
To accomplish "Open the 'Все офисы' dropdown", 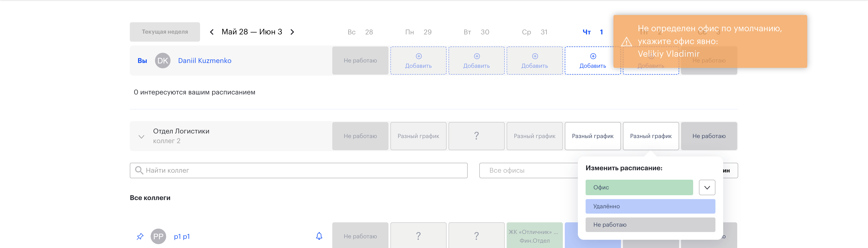I will (529, 170).
